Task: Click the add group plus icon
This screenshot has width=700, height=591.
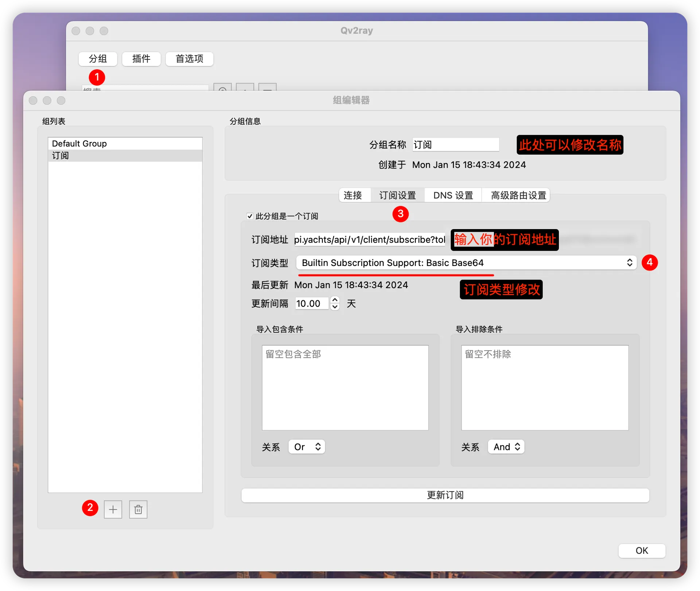Action: 113,510
